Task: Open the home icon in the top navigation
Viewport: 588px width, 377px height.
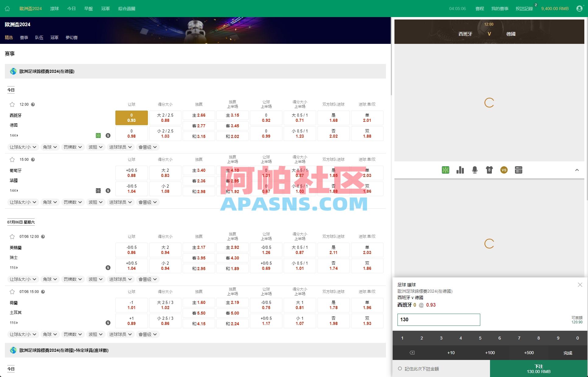Action: [7, 8]
